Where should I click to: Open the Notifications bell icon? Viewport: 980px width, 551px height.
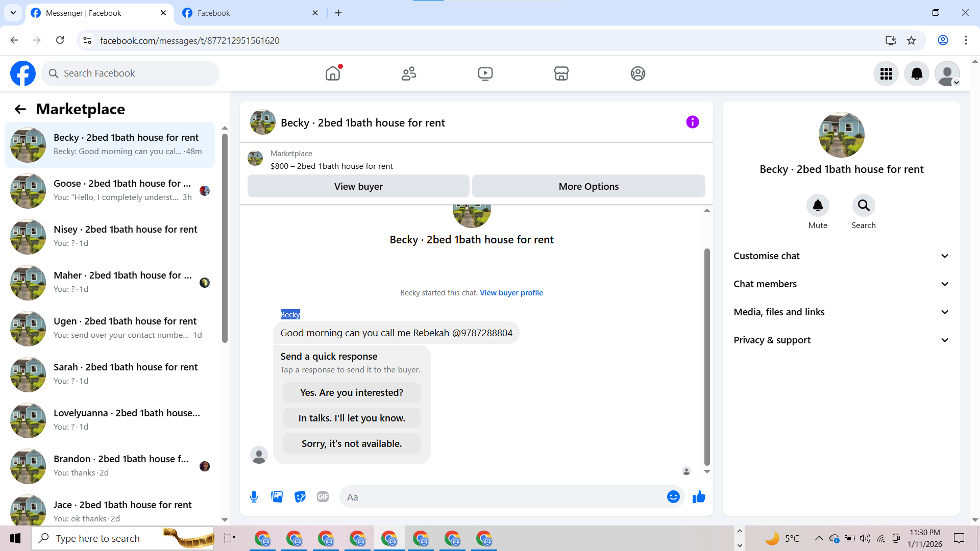[917, 73]
